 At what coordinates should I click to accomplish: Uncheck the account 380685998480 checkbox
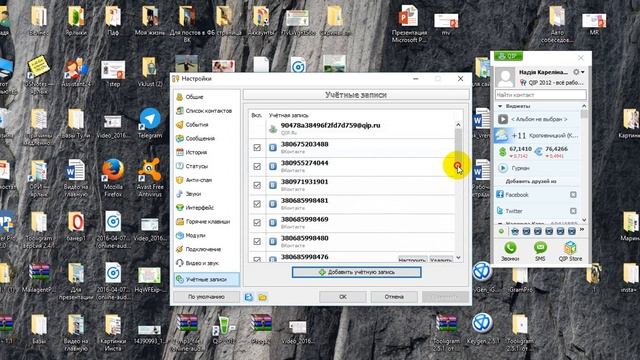tap(257, 241)
